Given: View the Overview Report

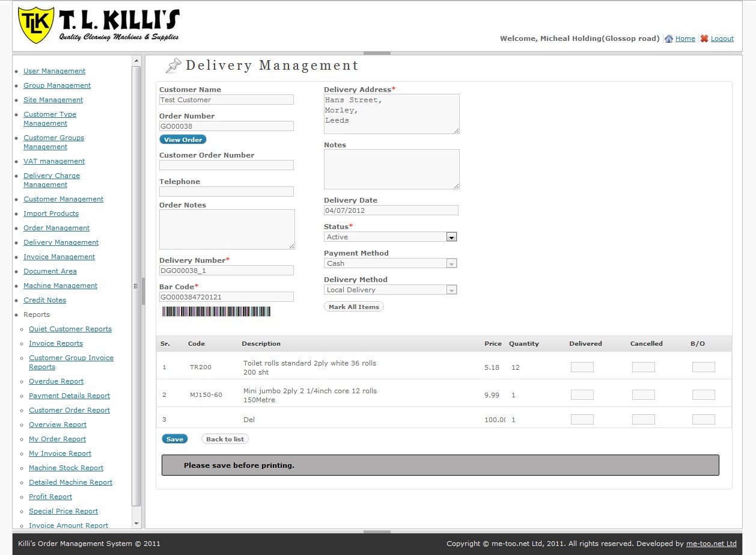Looking at the screenshot, I should tap(58, 425).
